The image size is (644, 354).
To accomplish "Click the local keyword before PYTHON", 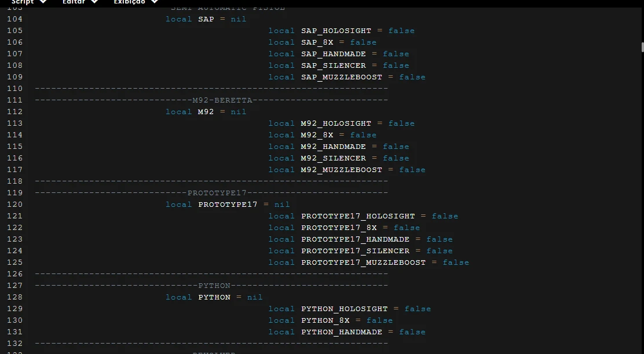I will [x=178, y=297].
